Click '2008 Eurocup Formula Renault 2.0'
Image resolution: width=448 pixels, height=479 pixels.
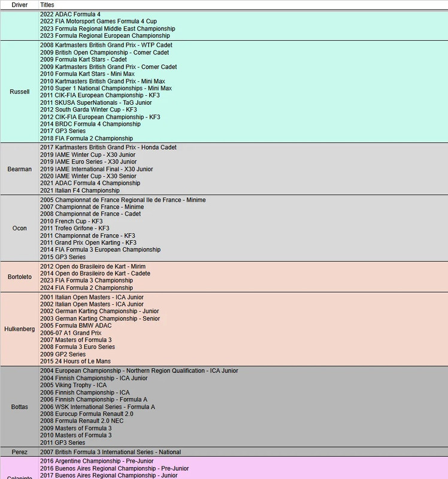(x=86, y=414)
